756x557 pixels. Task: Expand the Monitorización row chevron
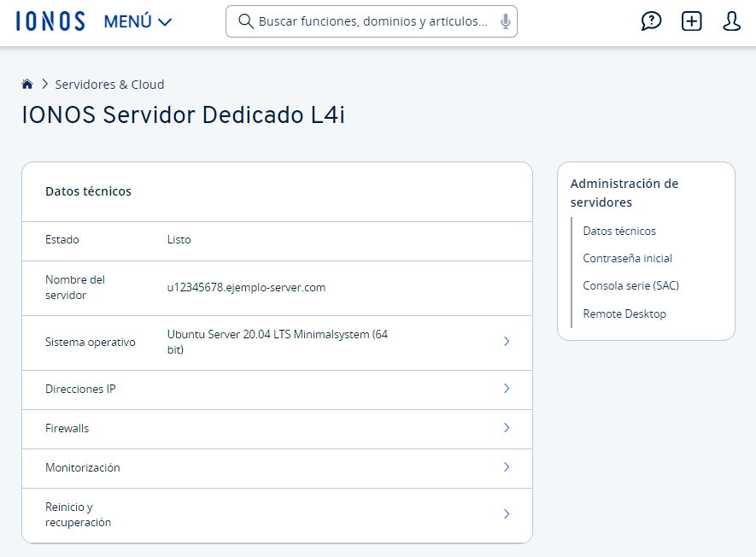pyautogui.click(x=507, y=466)
